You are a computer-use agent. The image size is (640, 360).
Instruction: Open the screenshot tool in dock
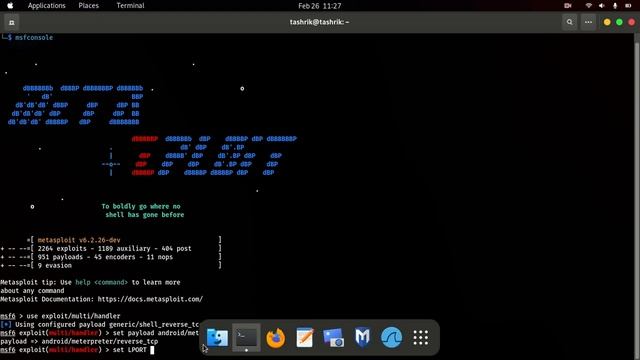(333, 338)
